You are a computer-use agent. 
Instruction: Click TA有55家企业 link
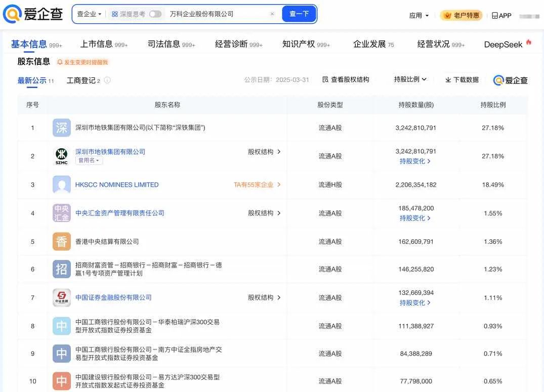[257, 185]
